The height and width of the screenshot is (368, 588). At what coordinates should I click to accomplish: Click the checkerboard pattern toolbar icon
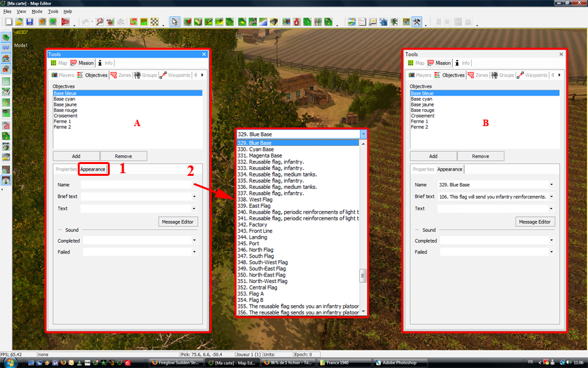click(154, 22)
